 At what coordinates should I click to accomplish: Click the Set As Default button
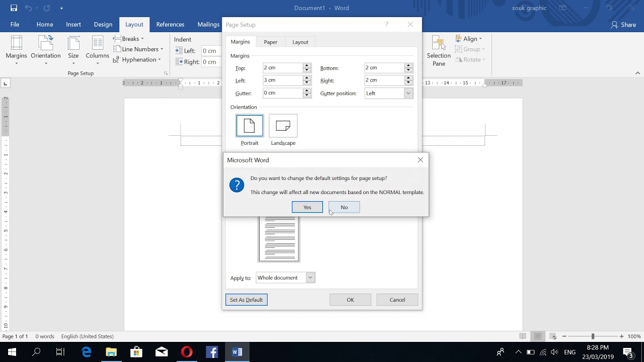[247, 300]
